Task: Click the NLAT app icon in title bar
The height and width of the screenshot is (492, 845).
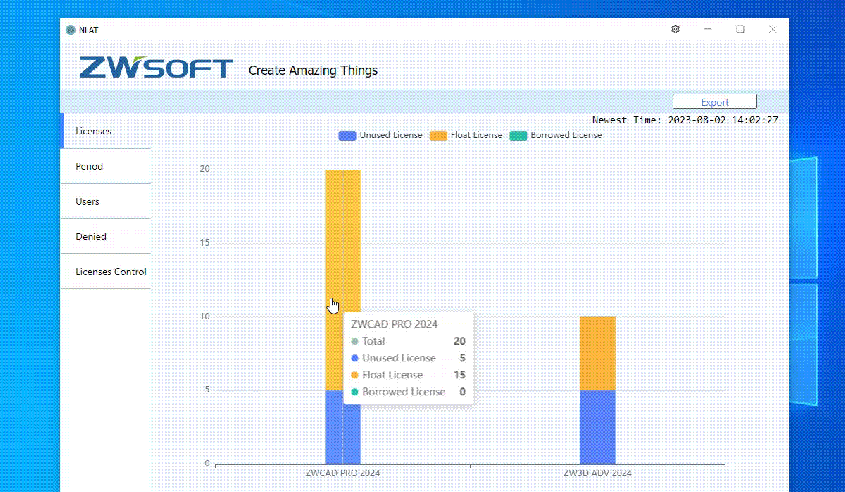Action: (70, 30)
